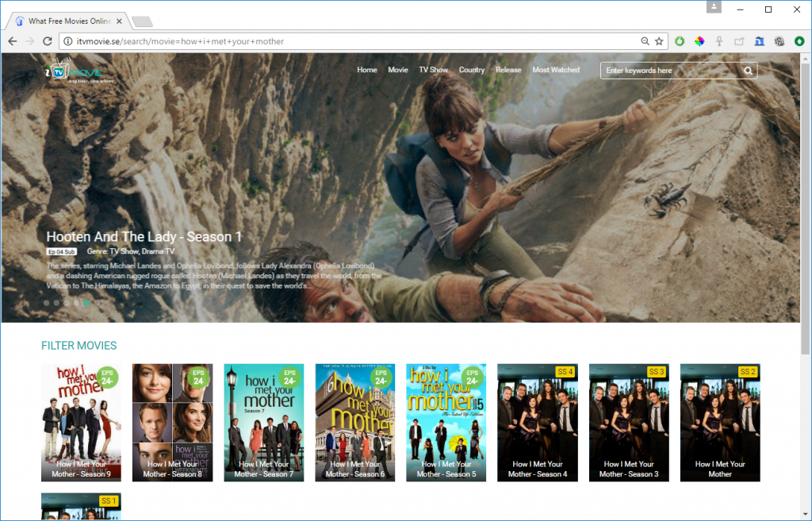Open How I Met Your Mother Season 7

point(263,423)
